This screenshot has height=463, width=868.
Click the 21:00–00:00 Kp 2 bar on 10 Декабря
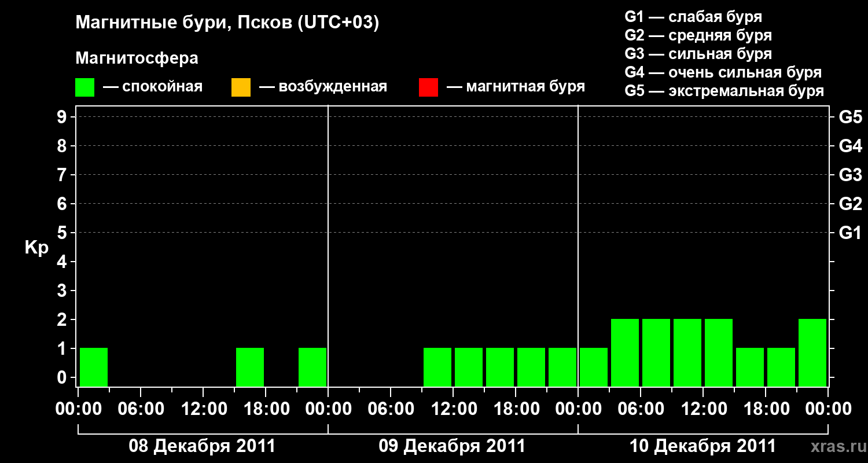(812, 352)
